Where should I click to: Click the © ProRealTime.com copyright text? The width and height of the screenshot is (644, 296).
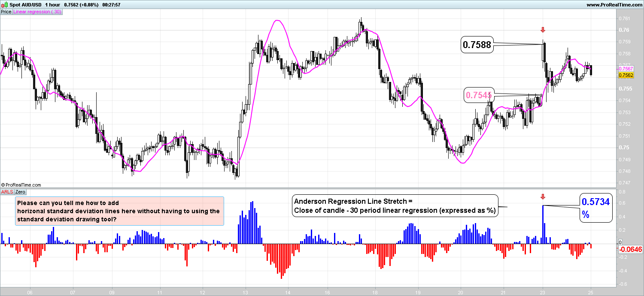(x=21, y=185)
